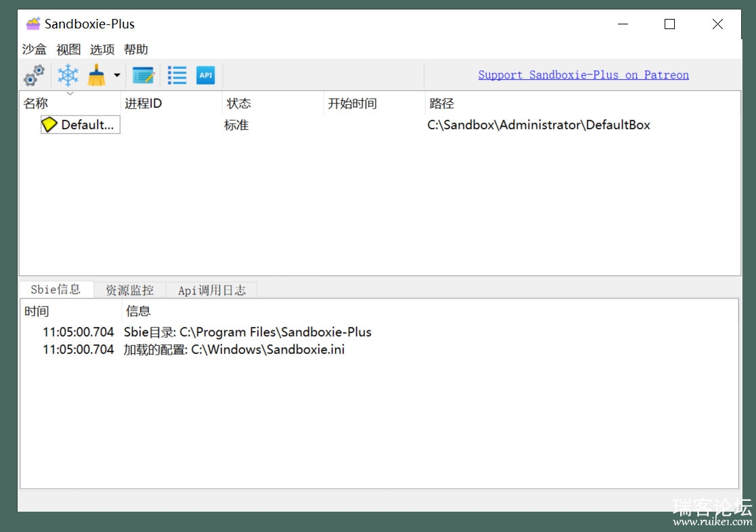756x532 pixels.
Task: Open the 选项 menu
Action: point(102,49)
